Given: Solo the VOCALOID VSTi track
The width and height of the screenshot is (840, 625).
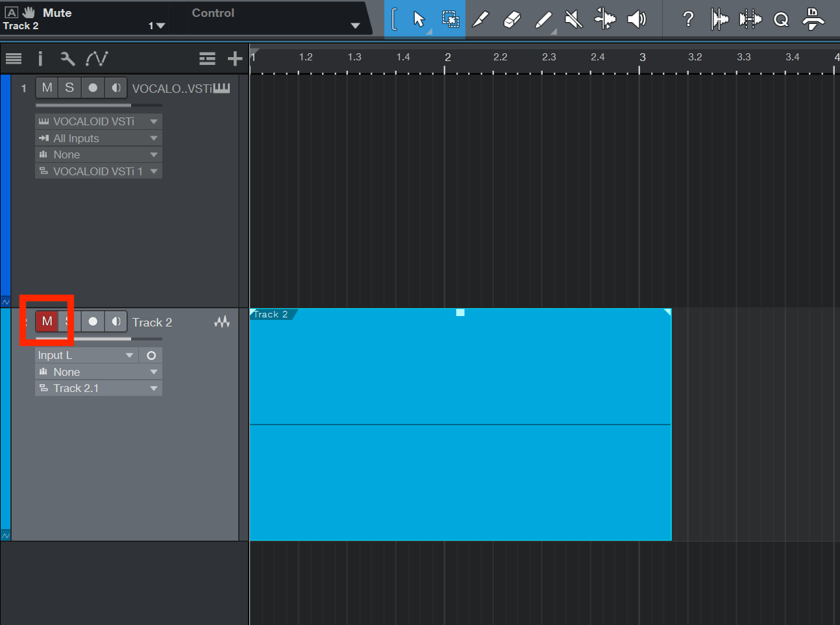Looking at the screenshot, I should pyautogui.click(x=69, y=88).
